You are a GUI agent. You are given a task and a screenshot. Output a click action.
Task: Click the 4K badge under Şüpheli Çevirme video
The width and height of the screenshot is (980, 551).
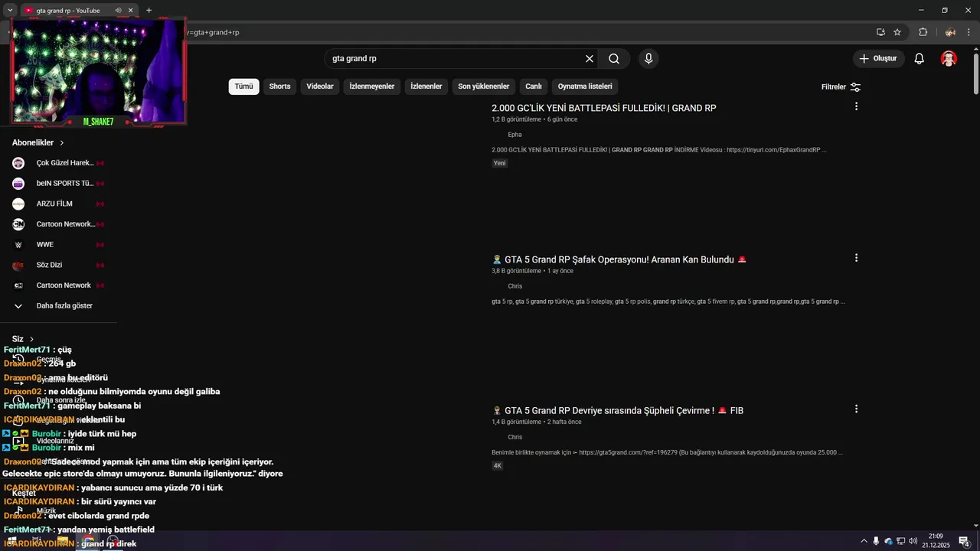[497, 465]
